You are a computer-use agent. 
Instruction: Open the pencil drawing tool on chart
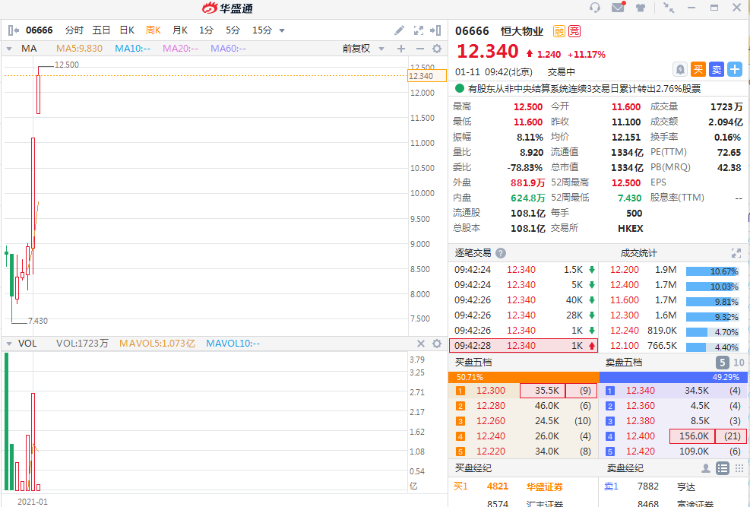point(399,30)
